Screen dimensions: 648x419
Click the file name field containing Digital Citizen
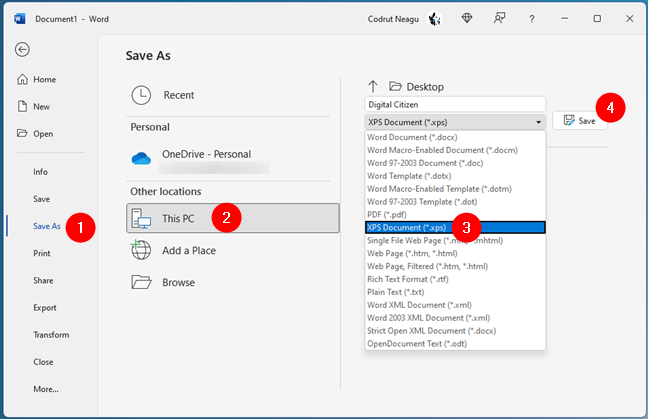455,105
